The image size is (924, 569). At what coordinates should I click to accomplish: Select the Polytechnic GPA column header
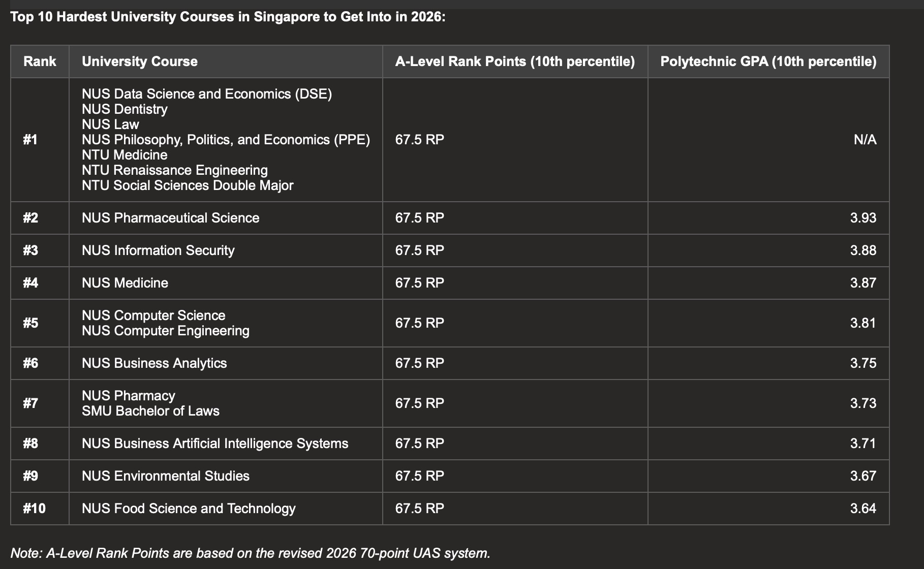coord(768,61)
